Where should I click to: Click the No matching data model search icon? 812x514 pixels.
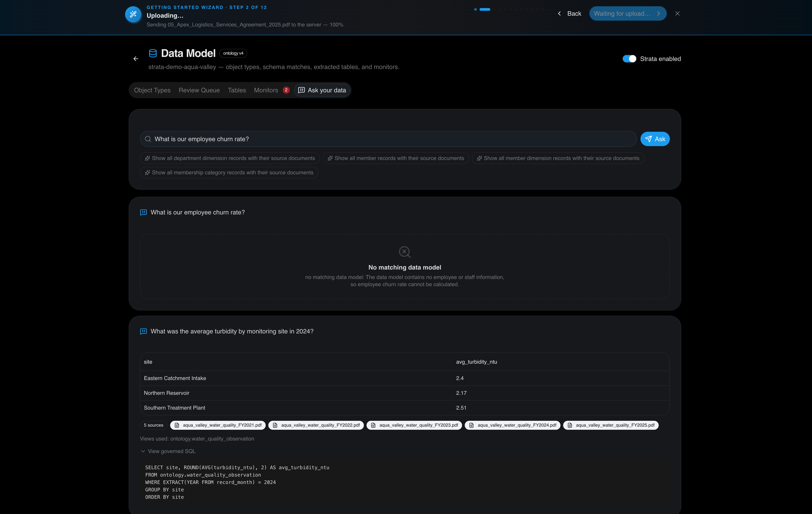pos(405,252)
